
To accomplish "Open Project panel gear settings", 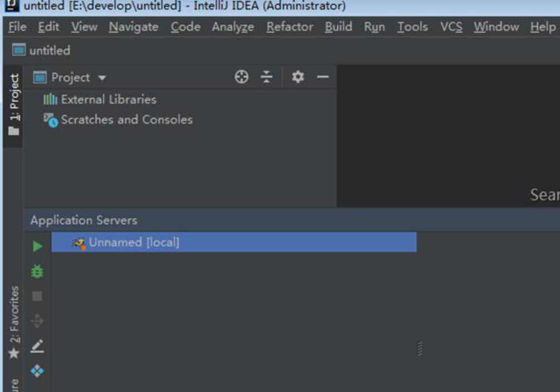I will 298,77.
